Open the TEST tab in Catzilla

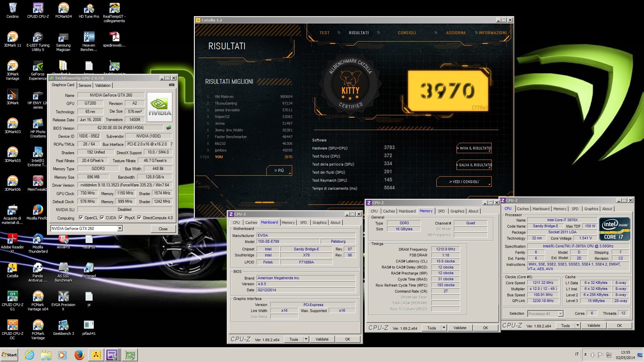(324, 33)
